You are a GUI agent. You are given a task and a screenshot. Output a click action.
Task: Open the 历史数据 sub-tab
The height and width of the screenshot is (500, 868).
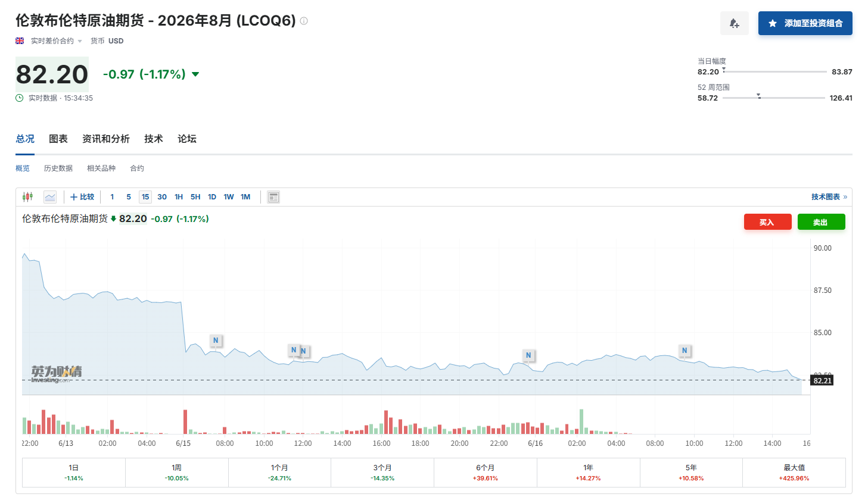point(58,168)
